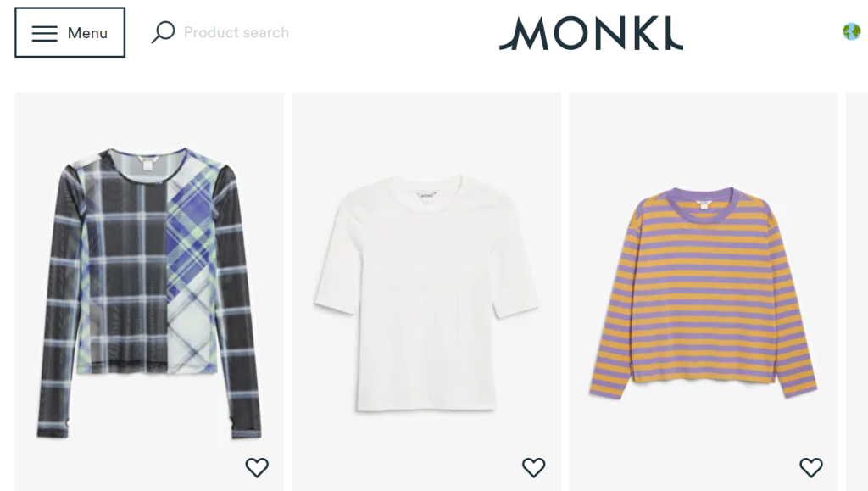This screenshot has height=491, width=868.
Task: Click the Menu button border box
Action: coord(70,32)
